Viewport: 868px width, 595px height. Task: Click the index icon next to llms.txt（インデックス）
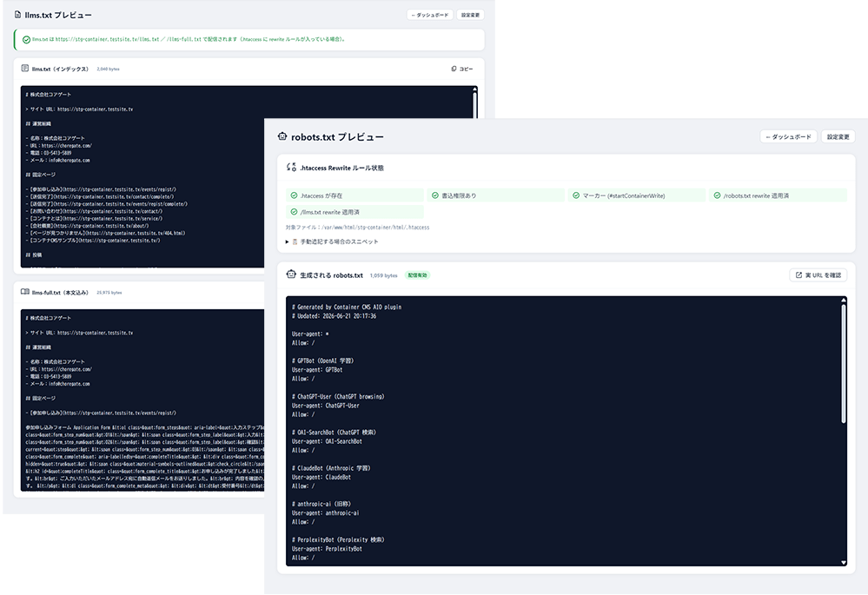(x=25, y=69)
